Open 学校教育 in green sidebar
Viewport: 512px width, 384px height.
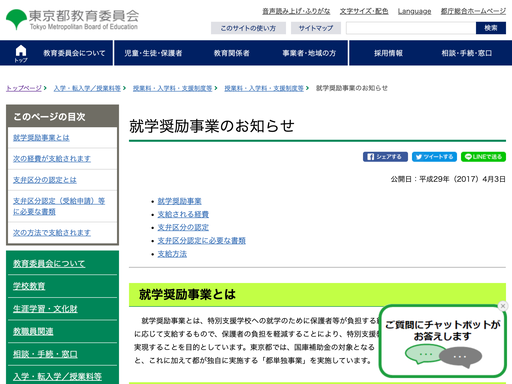click(x=29, y=286)
